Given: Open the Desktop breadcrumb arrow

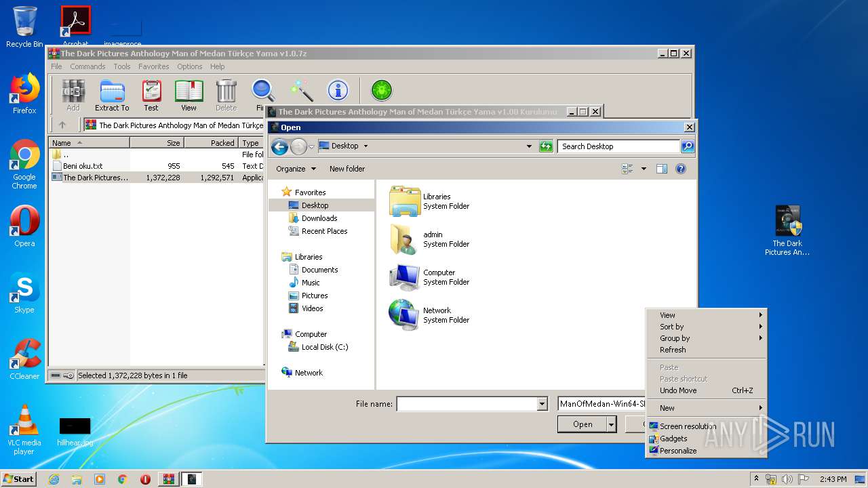Looking at the screenshot, I should pos(366,146).
